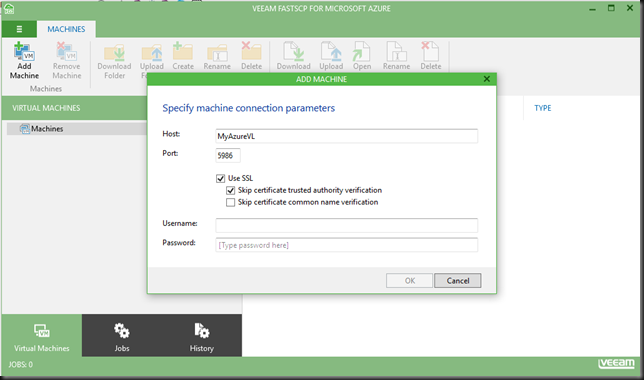Switch to History view

coord(202,336)
